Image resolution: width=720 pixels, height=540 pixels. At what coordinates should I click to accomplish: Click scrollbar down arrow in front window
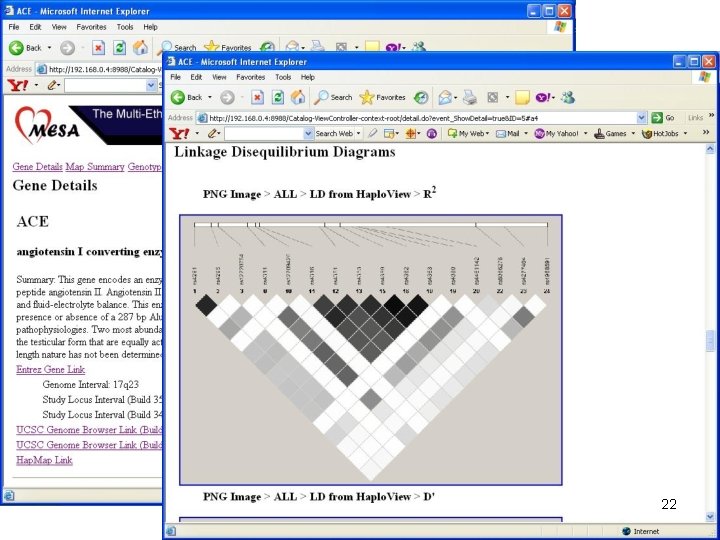coord(710,517)
